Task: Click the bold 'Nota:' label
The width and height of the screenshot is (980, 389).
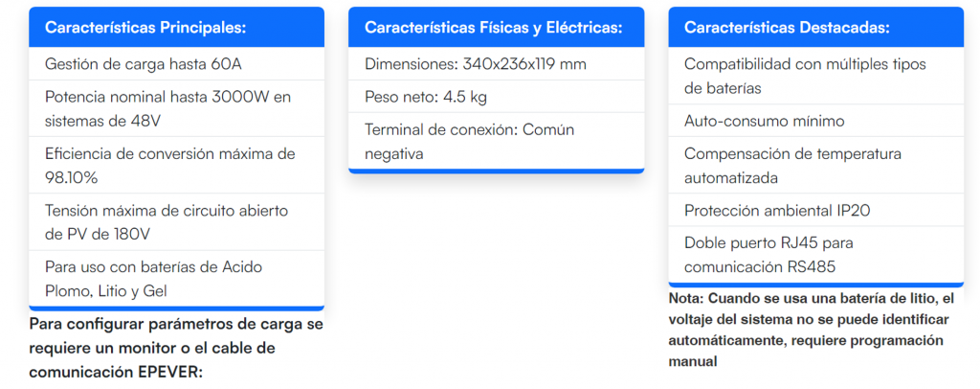Action: (686, 298)
